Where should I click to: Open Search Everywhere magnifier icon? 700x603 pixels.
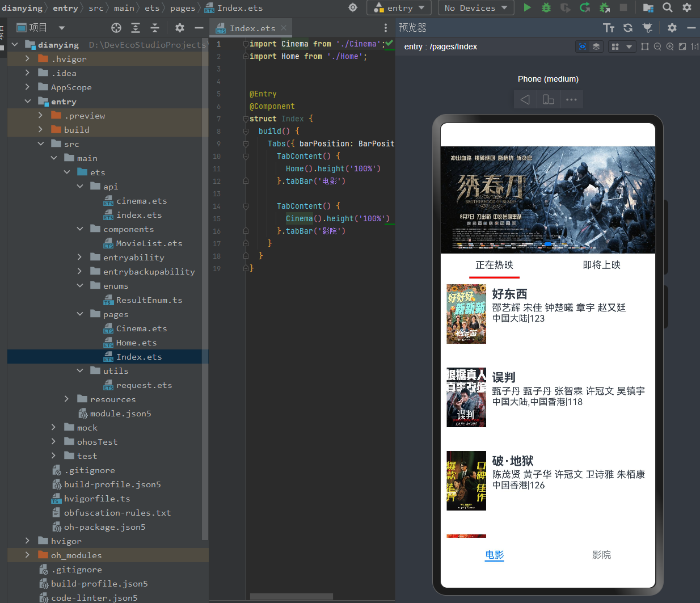668,7
